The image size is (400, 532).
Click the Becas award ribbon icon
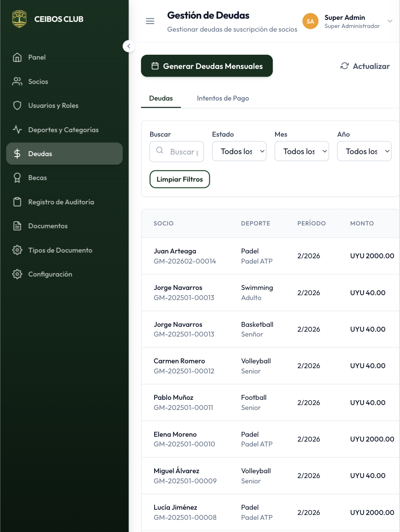17,178
